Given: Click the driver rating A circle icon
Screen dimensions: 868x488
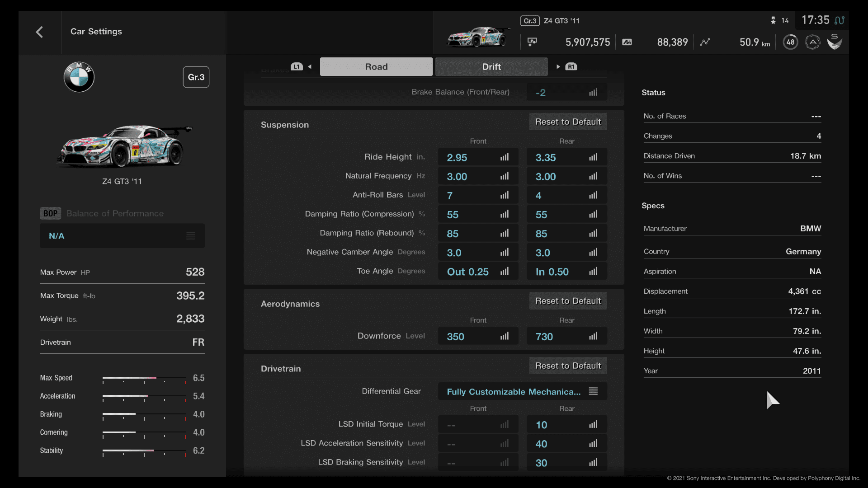Looking at the screenshot, I should point(812,42).
